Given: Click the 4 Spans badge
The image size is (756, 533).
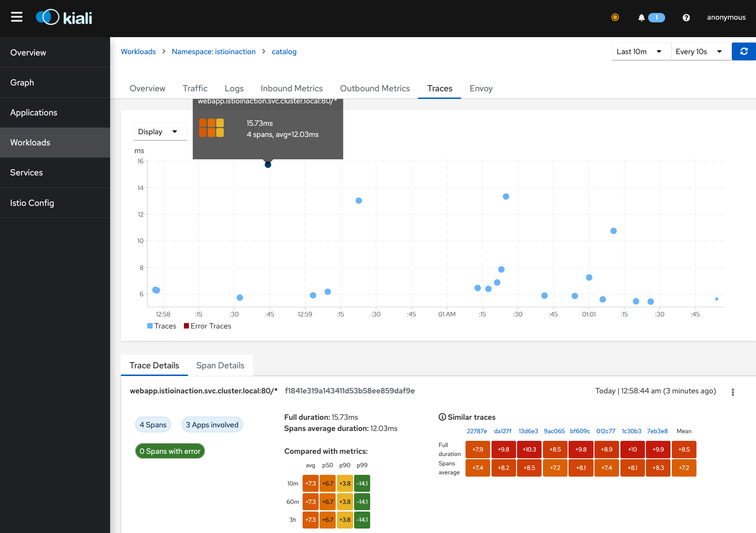Looking at the screenshot, I should tap(153, 425).
